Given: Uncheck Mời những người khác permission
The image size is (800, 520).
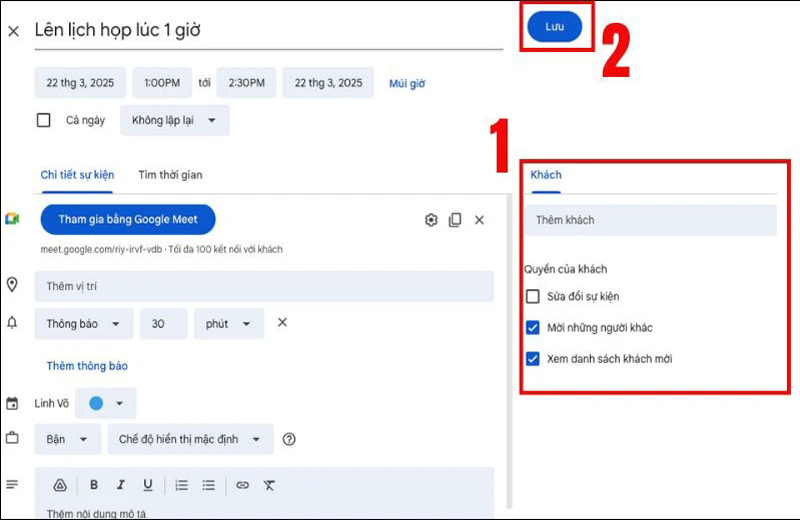Looking at the screenshot, I should click(533, 328).
